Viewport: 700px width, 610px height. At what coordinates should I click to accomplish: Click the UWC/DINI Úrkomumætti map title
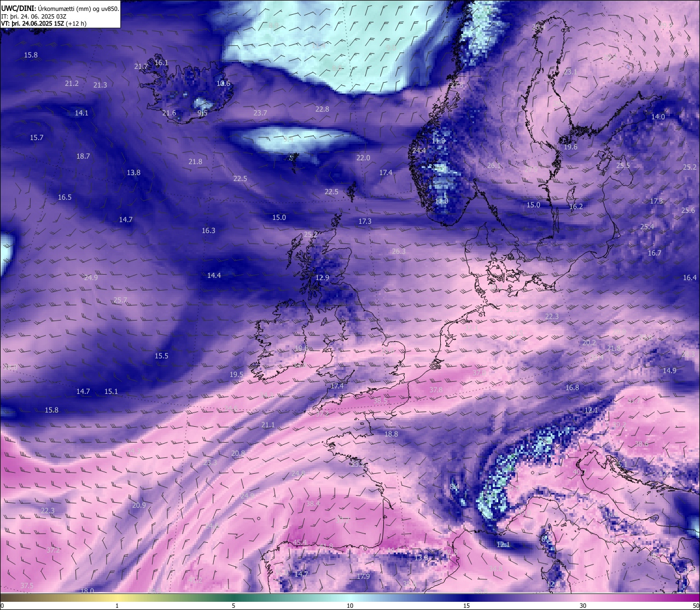[60, 9]
